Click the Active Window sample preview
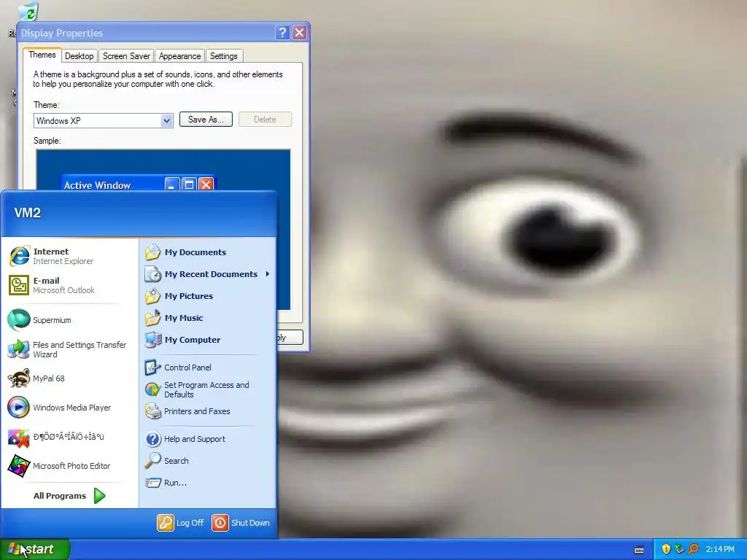 (138, 184)
